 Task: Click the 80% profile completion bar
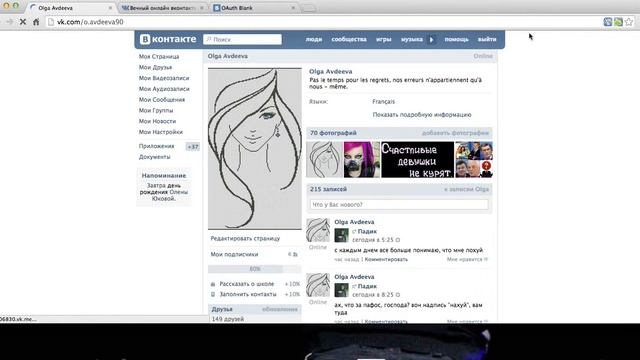point(255,269)
